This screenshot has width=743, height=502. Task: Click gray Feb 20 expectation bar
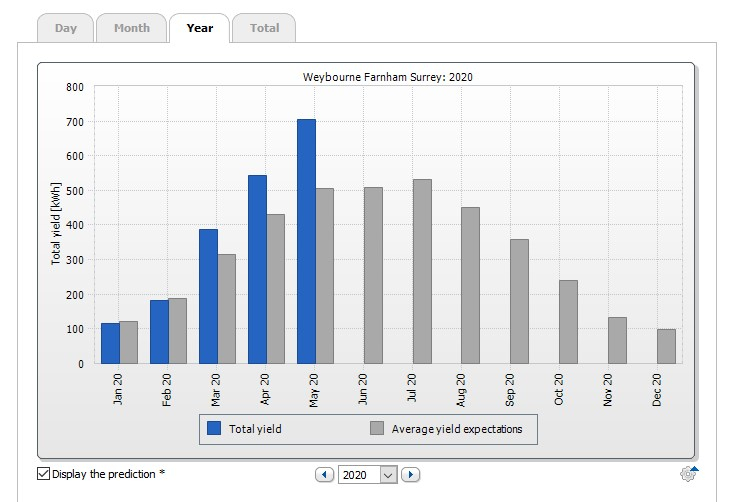(x=177, y=331)
